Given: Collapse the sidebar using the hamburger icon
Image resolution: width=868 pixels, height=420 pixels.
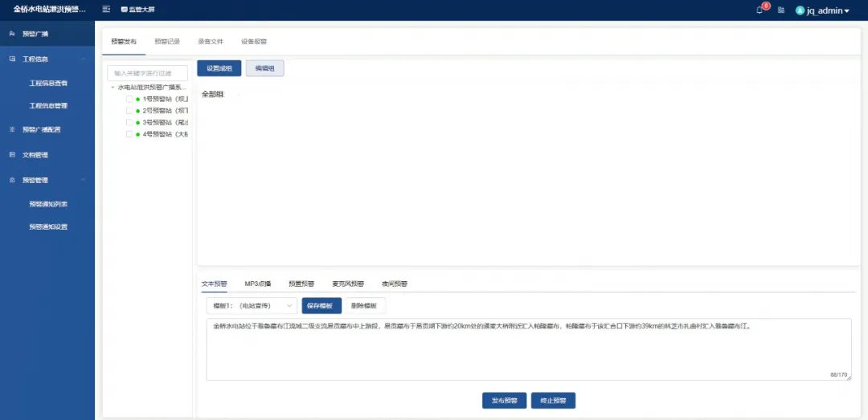Looking at the screenshot, I should click(106, 10).
